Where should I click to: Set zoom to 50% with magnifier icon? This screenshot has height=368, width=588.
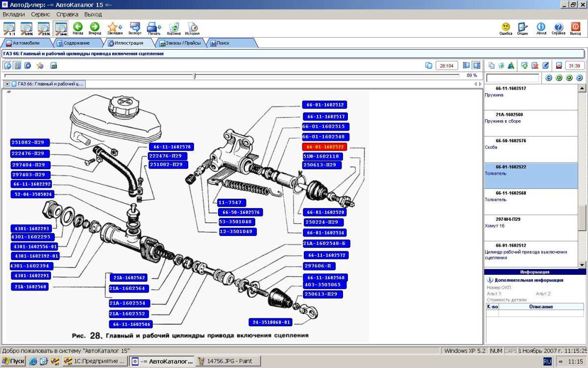(26, 28)
